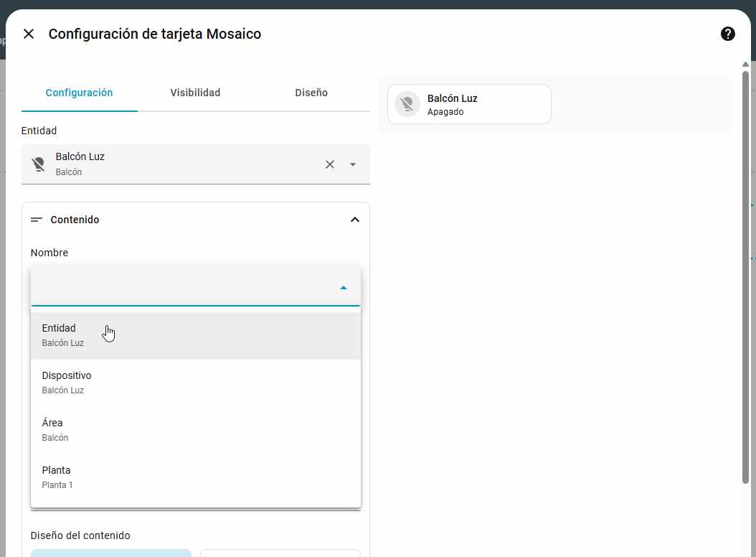Image resolution: width=756 pixels, height=557 pixels.
Task: Close the Nombre dropdown using its arrow
Action: tap(344, 287)
